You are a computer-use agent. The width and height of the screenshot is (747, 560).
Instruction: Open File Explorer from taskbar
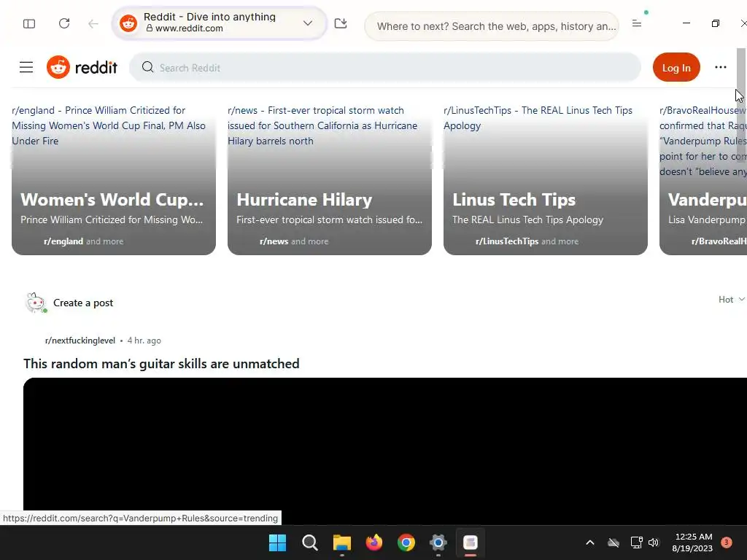click(341, 542)
